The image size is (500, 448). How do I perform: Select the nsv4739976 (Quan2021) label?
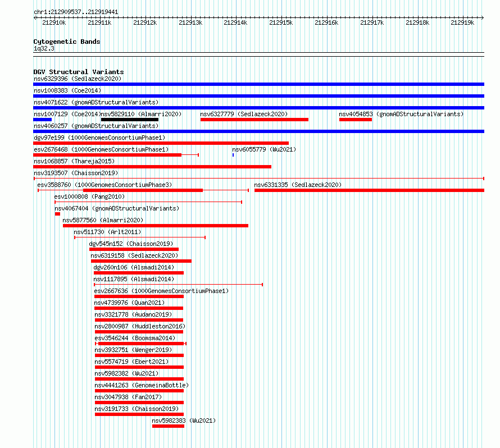[129, 303]
